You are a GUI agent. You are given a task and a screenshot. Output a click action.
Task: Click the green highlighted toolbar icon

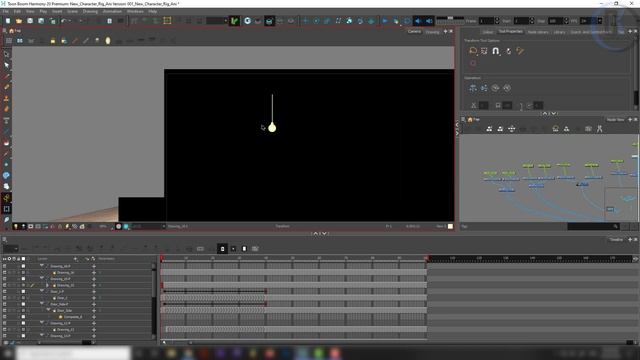(234, 21)
